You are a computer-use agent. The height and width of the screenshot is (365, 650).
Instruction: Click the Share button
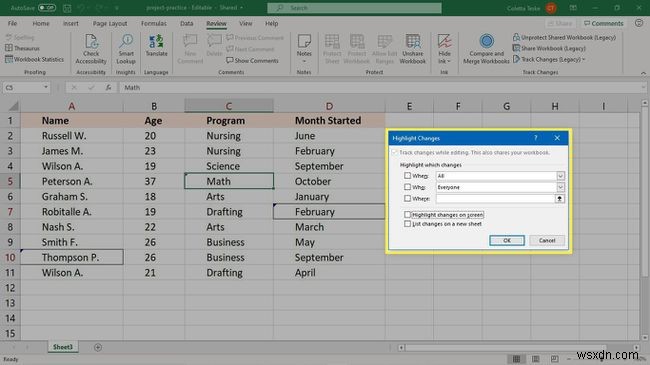click(560, 24)
